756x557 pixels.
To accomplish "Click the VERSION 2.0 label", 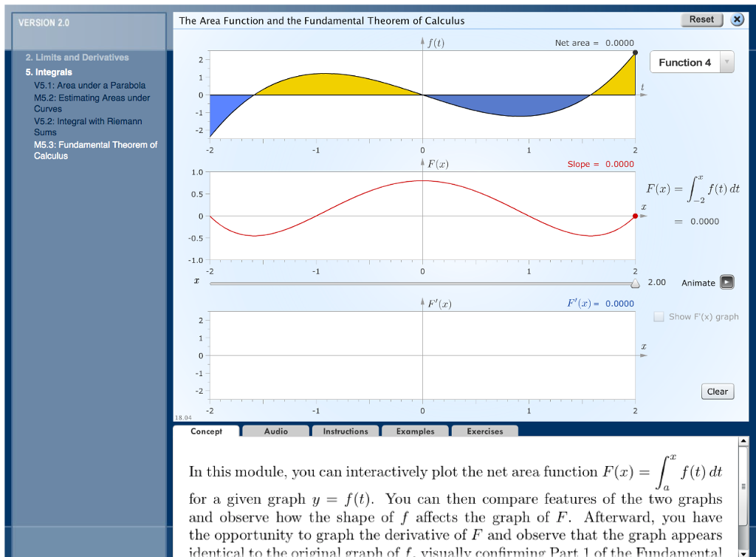I will pyautogui.click(x=44, y=23).
